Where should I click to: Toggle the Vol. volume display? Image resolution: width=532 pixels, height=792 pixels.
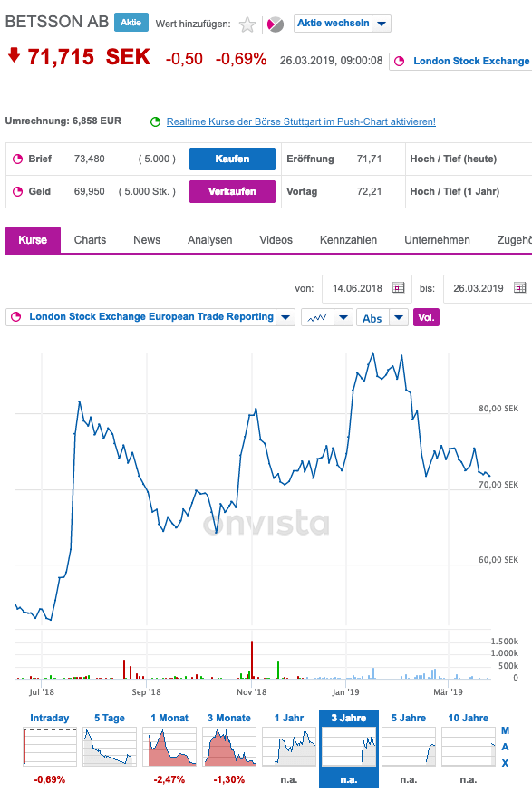[x=426, y=317]
